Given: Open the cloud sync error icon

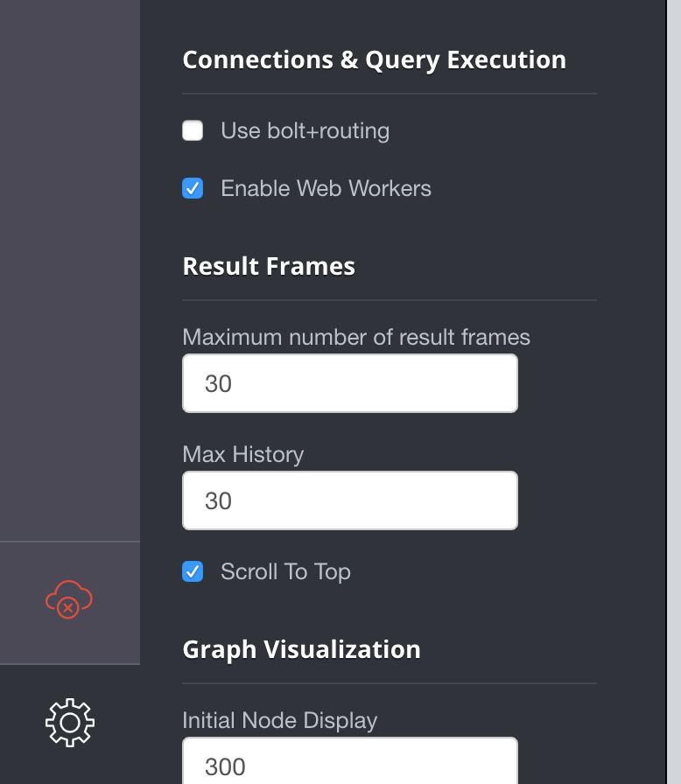Looking at the screenshot, I should [x=69, y=599].
